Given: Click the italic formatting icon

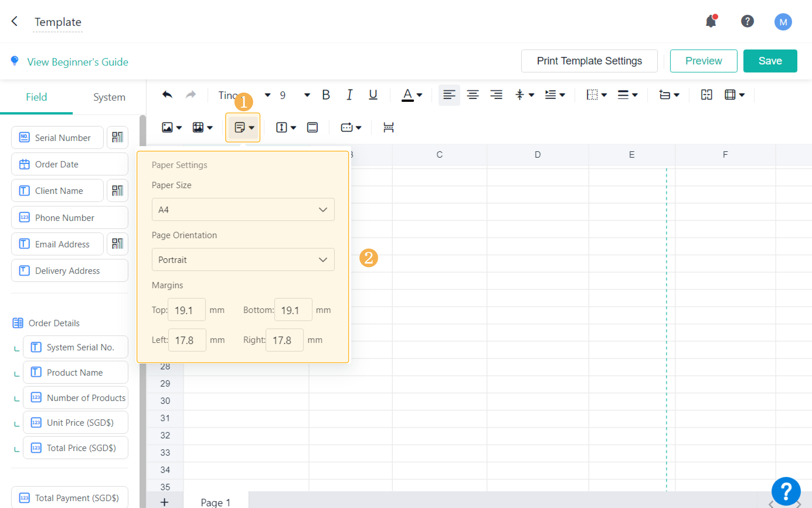Looking at the screenshot, I should click(349, 95).
